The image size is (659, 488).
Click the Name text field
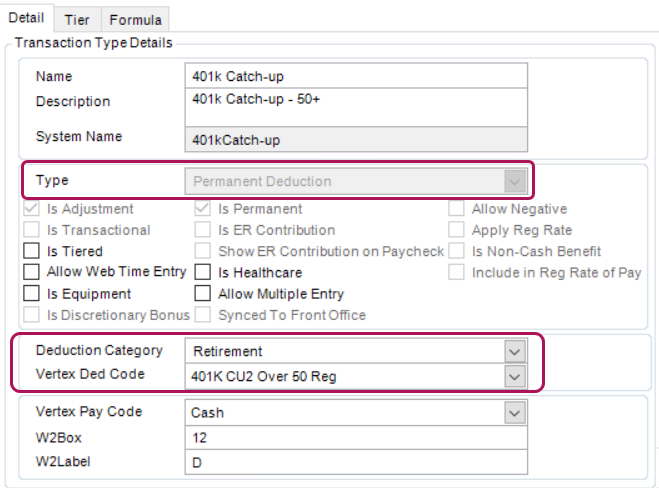pos(355,77)
